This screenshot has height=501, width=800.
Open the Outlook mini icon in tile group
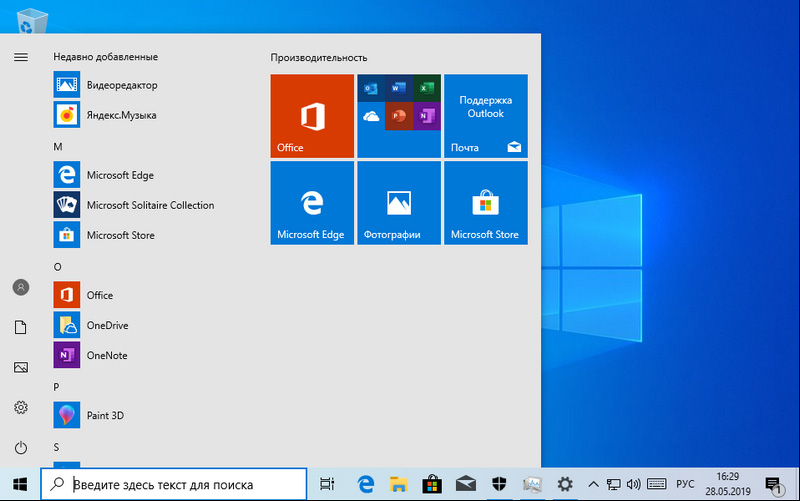(371, 88)
